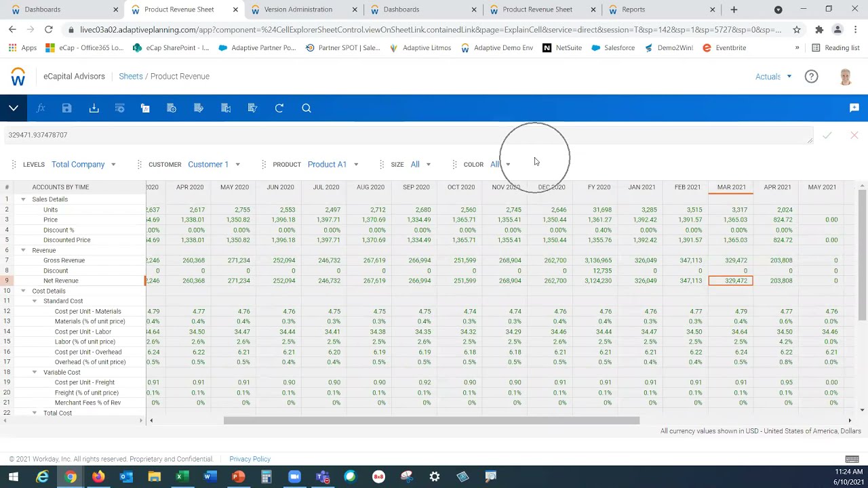Open Zoom from the taskbar

point(294,476)
